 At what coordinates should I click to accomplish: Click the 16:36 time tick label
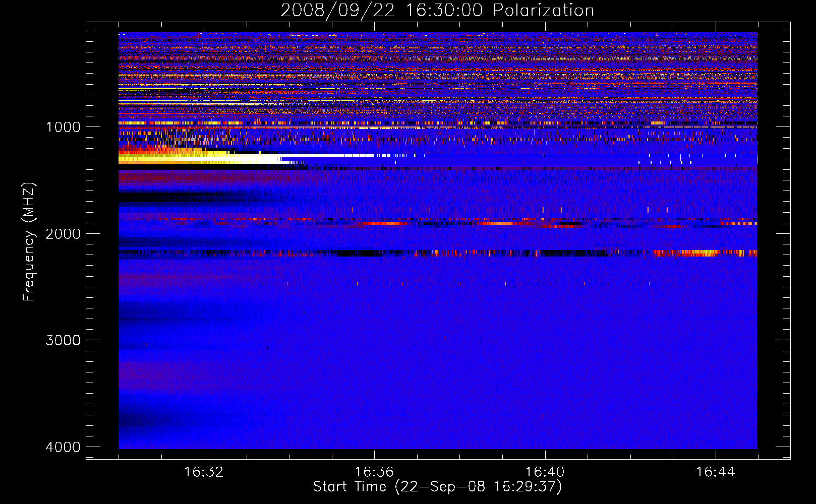pos(374,472)
